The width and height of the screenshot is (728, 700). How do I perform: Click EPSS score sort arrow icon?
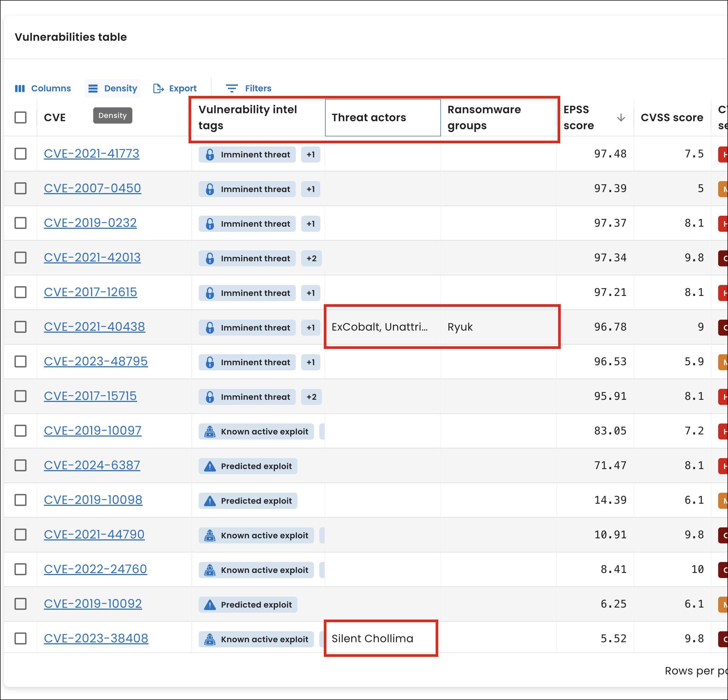click(621, 118)
